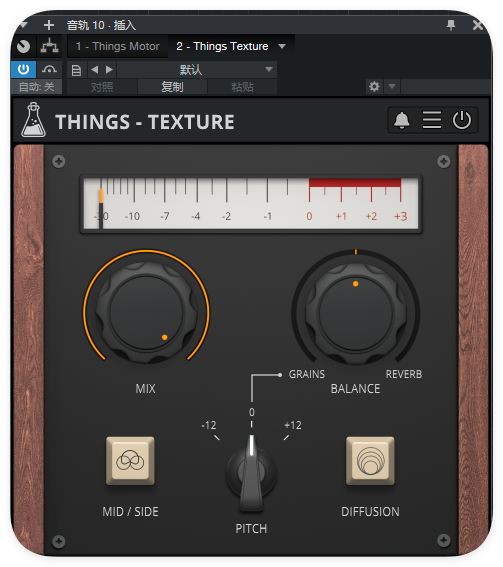The image size is (503, 567).
Task: Click the notification bell icon
Action: click(402, 120)
